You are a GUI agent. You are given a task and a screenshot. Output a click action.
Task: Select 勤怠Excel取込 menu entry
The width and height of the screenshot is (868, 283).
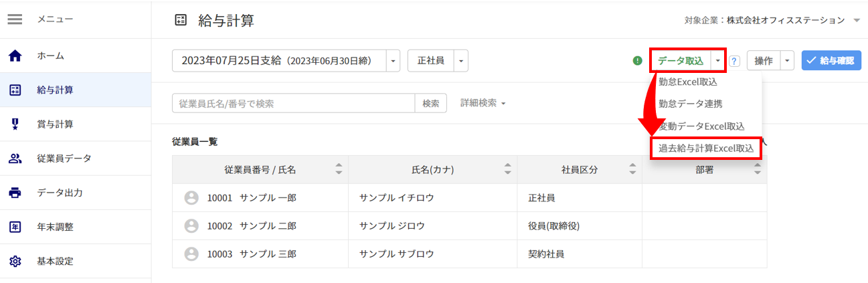point(687,82)
